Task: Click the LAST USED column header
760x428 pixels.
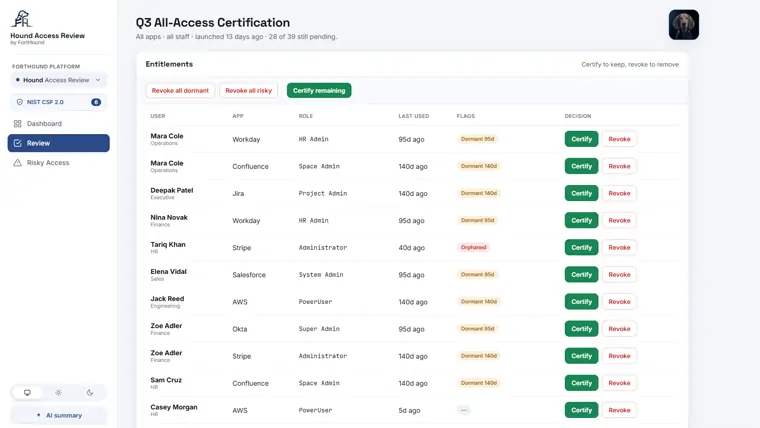Action: (x=413, y=116)
